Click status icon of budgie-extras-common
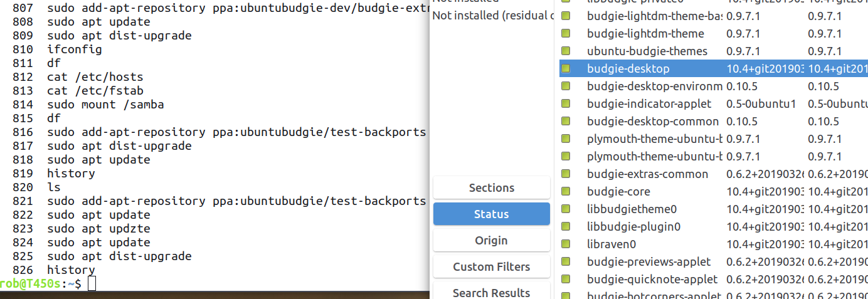Screen dimensions: 868x299 pos(566,174)
